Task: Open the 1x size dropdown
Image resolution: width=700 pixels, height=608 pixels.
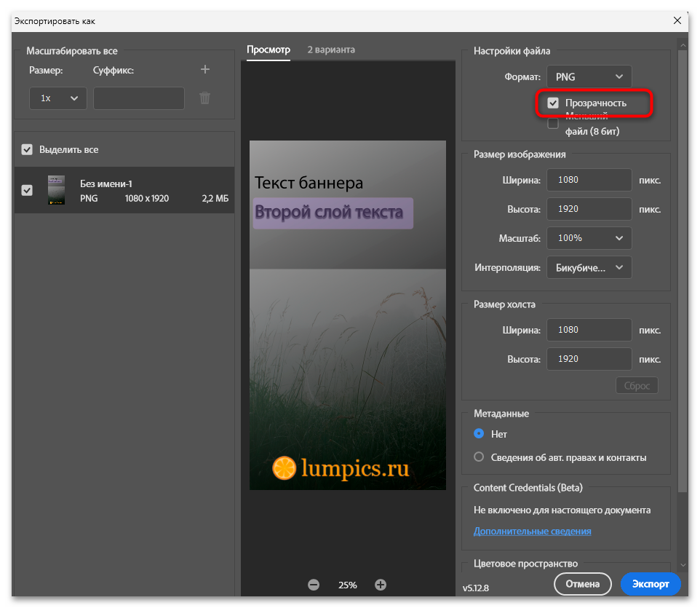Action: click(x=58, y=98)
